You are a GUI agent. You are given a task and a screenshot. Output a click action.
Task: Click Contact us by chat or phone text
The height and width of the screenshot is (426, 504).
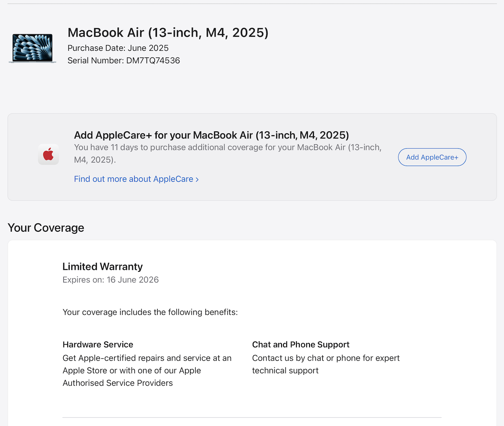click(x=326, y=364)
